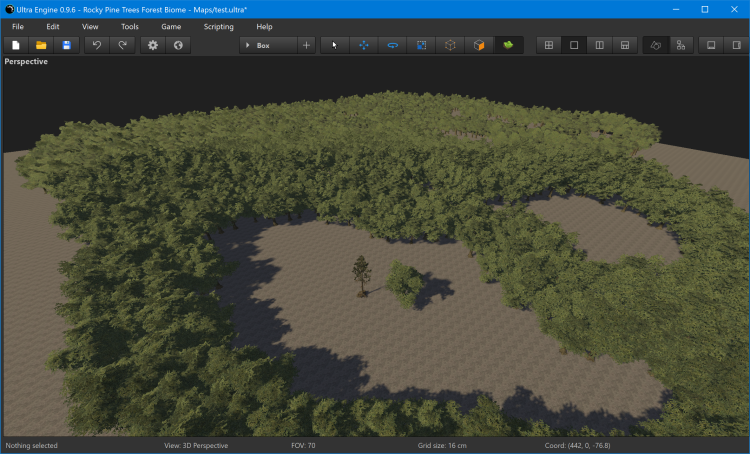This screenshot has width=750, height=454.
Task: Open the Scripting menu
Action: point(218,26)
